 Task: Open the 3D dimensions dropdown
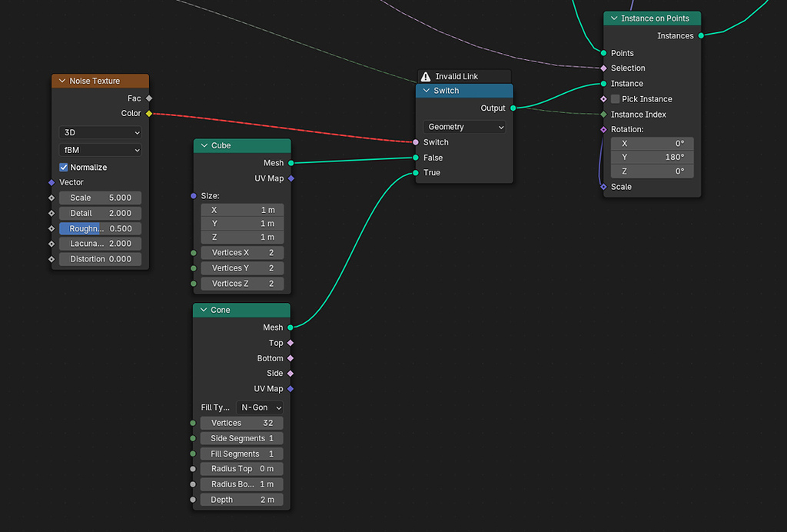(x=101, y=132)
